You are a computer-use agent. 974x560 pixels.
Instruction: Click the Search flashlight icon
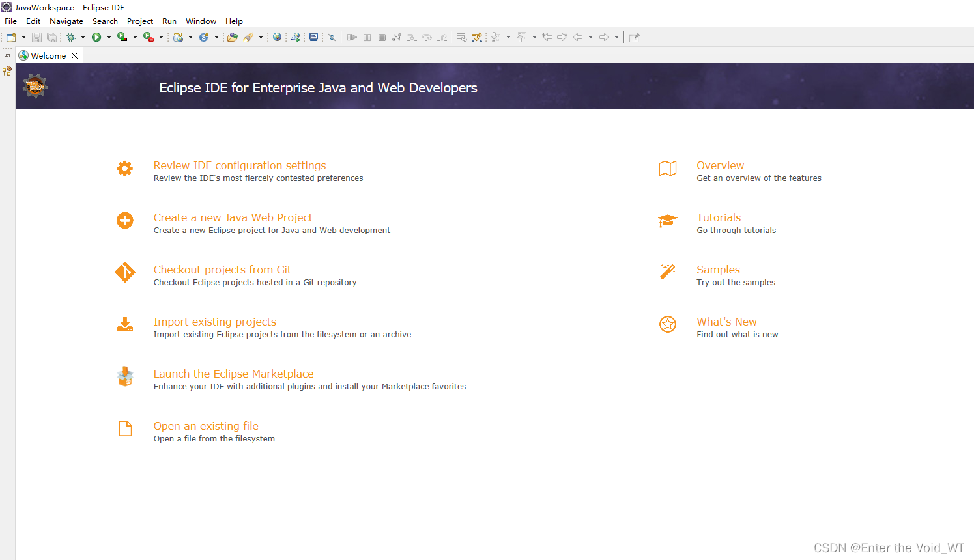(x=248, y=37)
